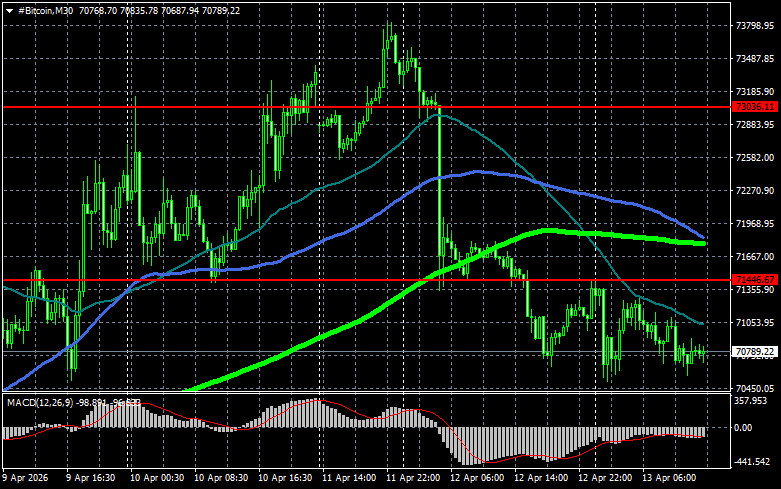The image size is (781, 489).
Task: Select the 11 Apr 14:00 time label
Action: [349, 478]
